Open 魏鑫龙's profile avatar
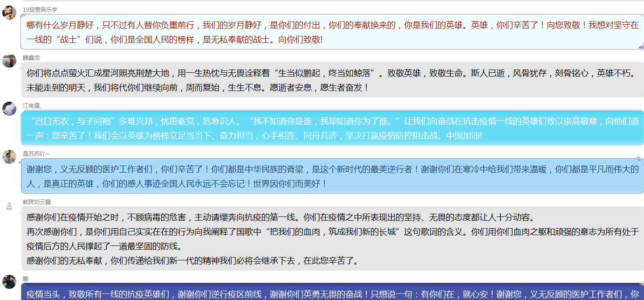Viewport: 644px width, 300px height. pos(9,61)
